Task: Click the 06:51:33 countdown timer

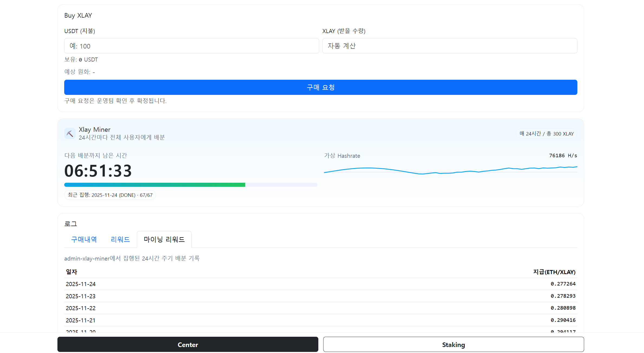Action: tap(98, 171)
